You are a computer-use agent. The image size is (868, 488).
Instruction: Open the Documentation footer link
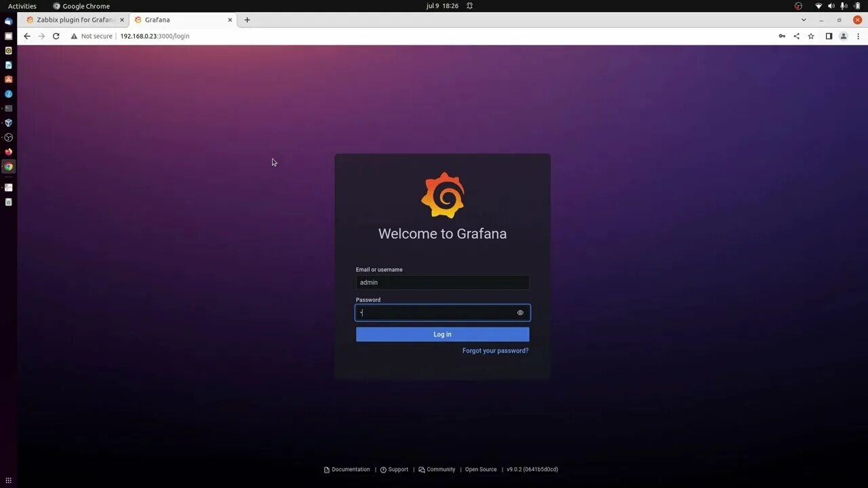tap(347, 470)
